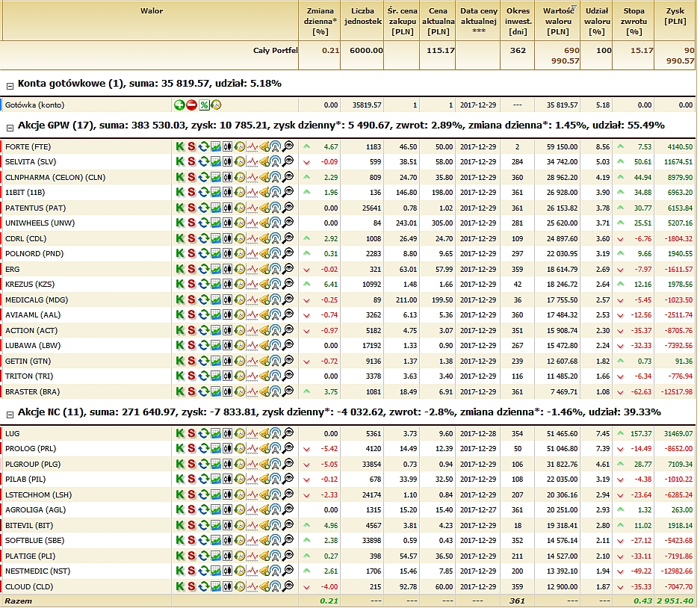Open the green chart icon for PLATIGE
This screenshot has width=700, height=608.
tap(216, 556)
